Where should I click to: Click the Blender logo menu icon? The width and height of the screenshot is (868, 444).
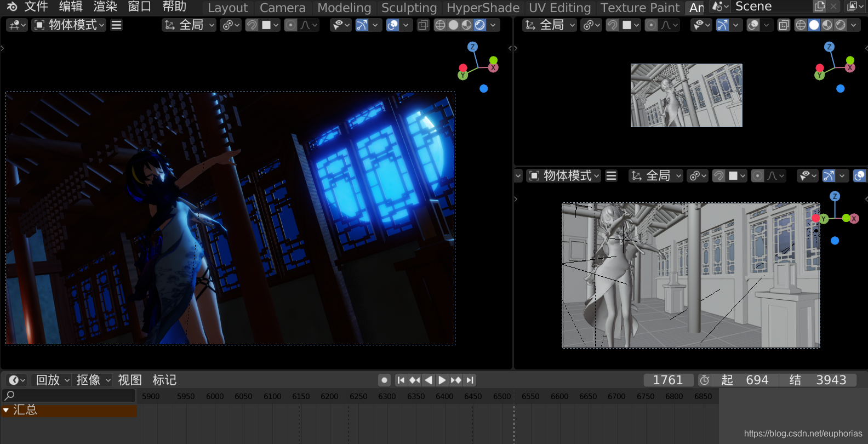[12, 7]
